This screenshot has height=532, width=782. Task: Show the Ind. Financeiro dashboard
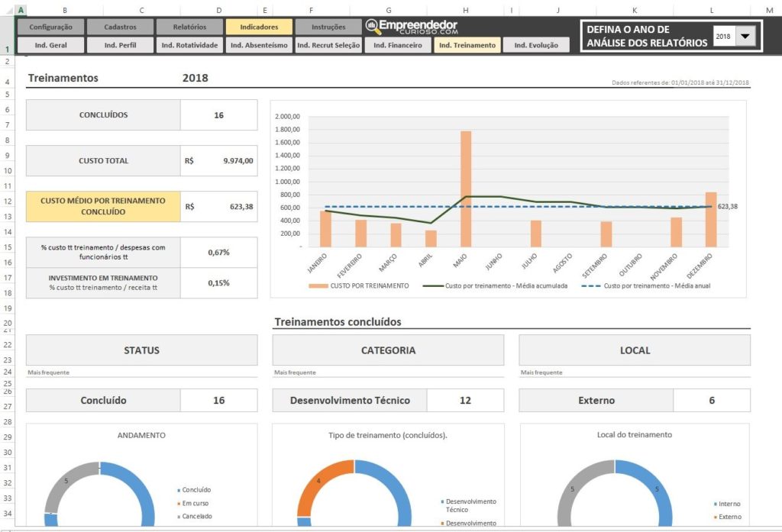(398, 45)
